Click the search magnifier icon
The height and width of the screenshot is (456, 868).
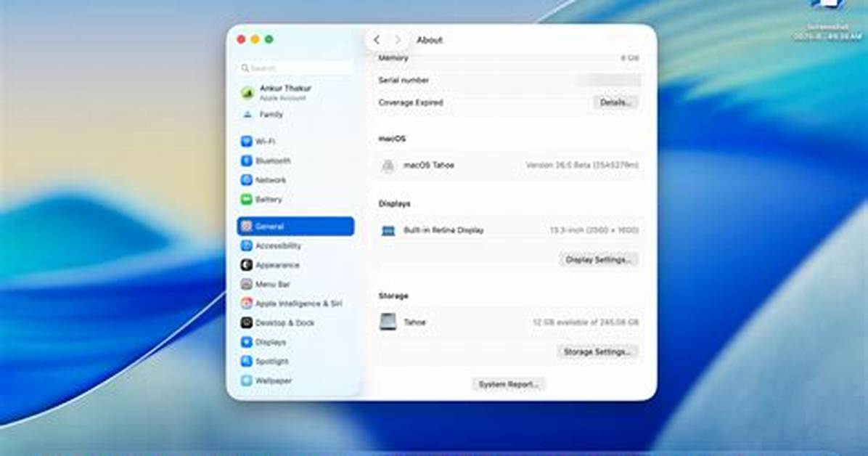point(245,68)
